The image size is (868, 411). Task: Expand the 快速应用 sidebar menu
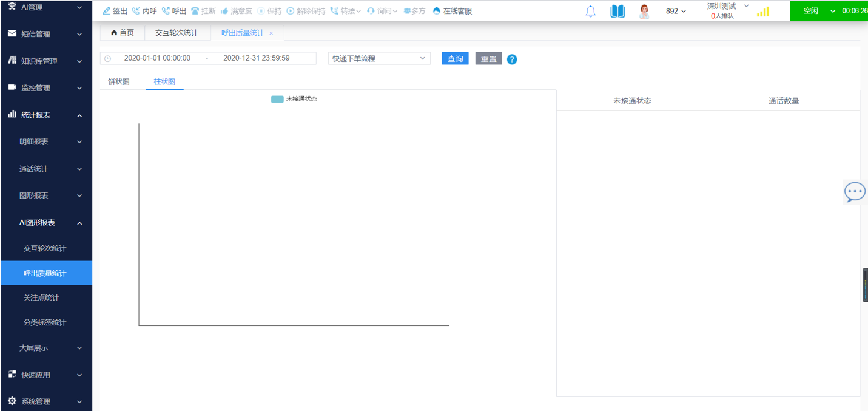tap(46, 375)
